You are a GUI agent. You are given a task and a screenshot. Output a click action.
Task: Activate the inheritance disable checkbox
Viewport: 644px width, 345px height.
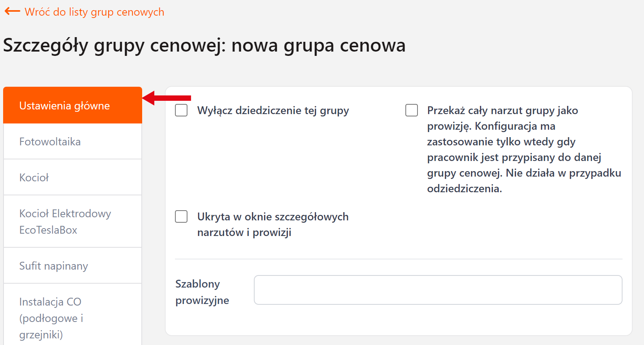[x=181, y=110]
